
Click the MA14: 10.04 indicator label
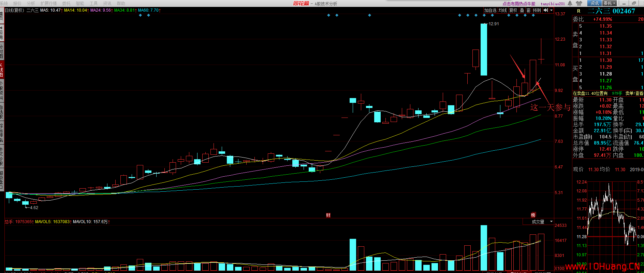click(x=76, y=10)
